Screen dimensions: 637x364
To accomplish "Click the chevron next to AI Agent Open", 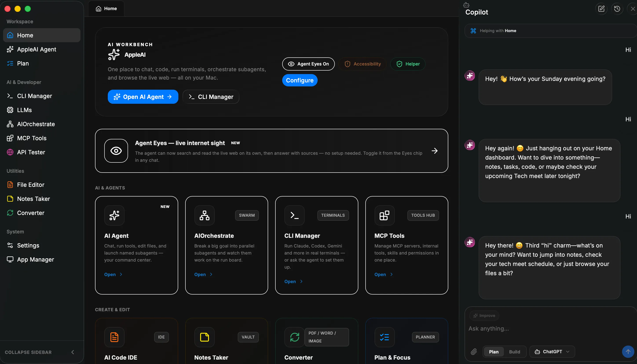I will tap(121, 275).
